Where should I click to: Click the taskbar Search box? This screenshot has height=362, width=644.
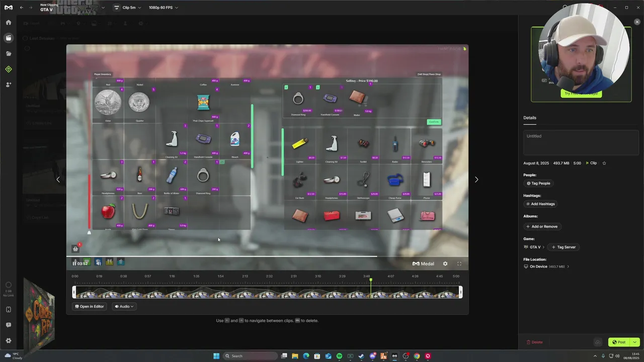pyautogui.click(x=251, y=356)
